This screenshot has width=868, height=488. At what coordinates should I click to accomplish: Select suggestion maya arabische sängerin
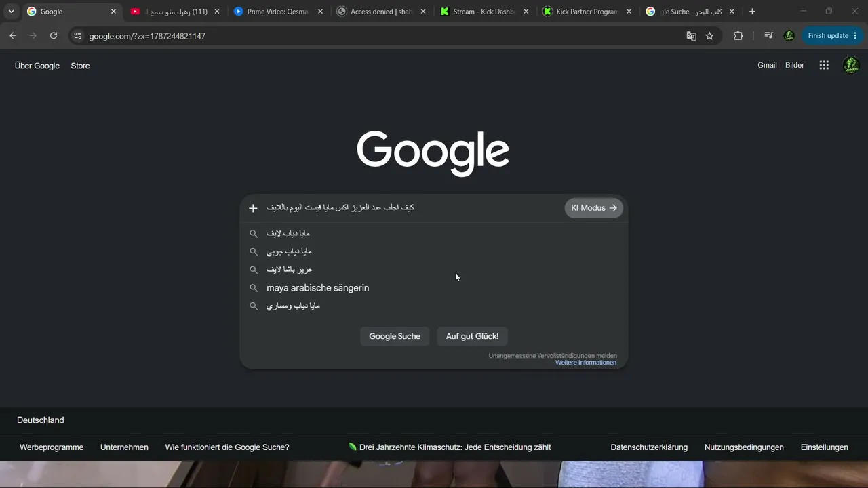(434, 288)
